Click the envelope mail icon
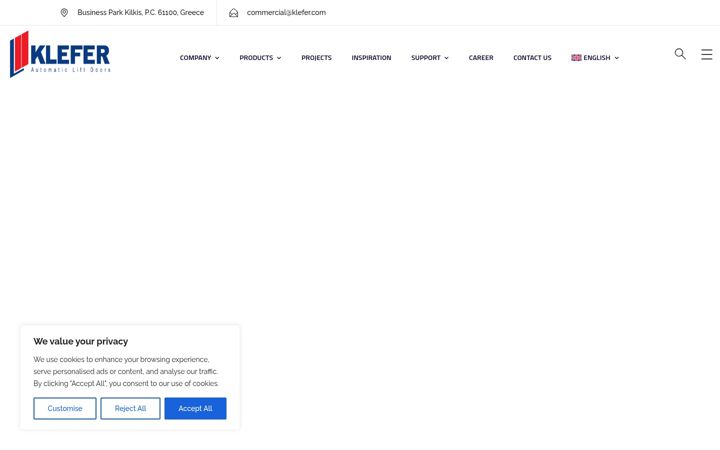 click(233, 13)
